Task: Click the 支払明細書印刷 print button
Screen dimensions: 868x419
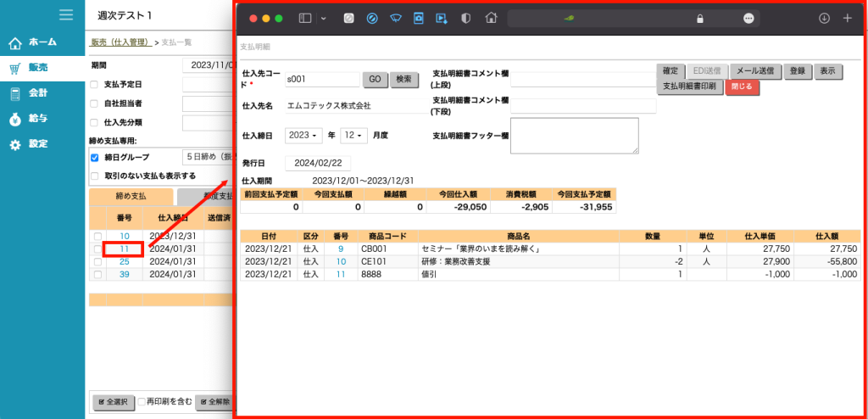Action: point(690,87)
